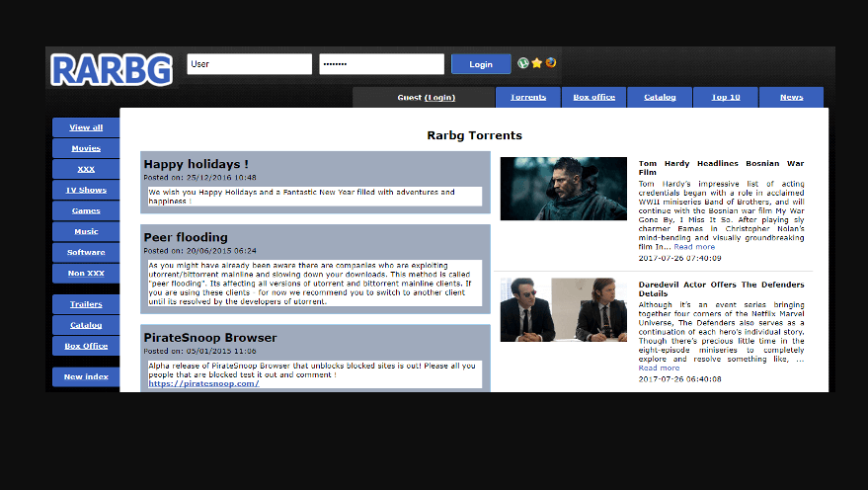
Task: Click 'Daredevil Actor Offers The Defenders Details' headline
Action: tap(721, 289)
